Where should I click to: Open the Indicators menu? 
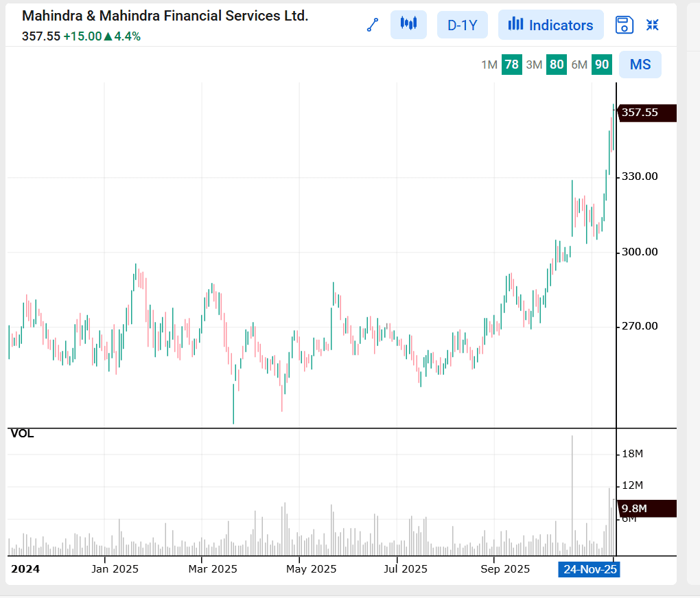(x=551, y=25)
